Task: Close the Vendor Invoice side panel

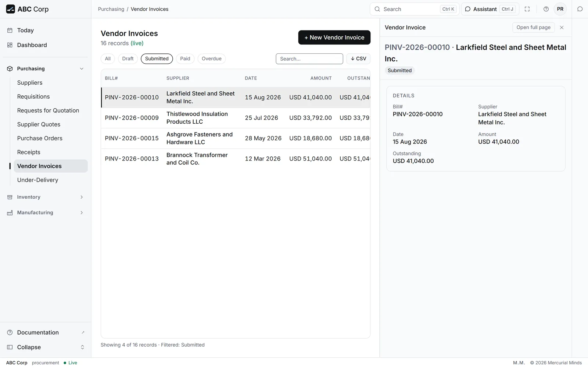Action: (x=562, y=28)
